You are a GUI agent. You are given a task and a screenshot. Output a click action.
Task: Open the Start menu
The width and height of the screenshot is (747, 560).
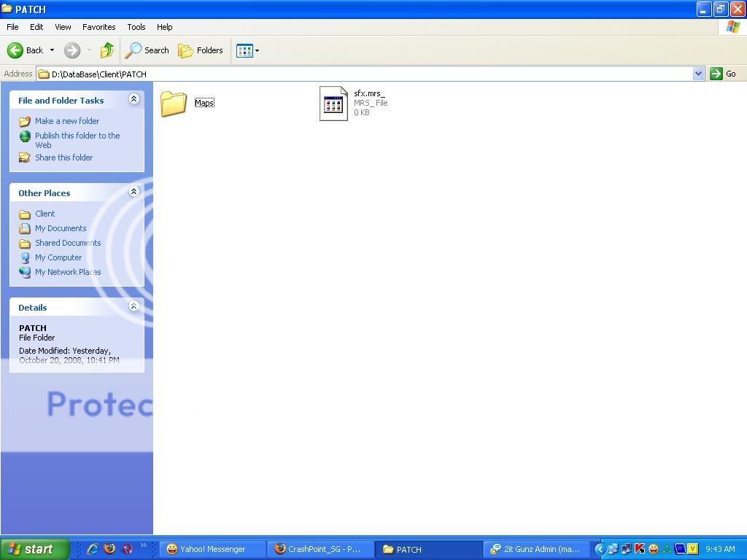[34, 549]
